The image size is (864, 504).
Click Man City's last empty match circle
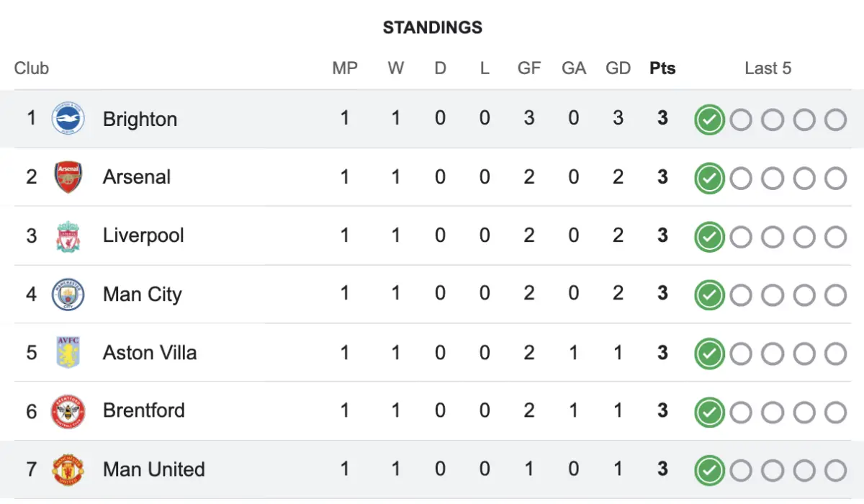point(835,294)
